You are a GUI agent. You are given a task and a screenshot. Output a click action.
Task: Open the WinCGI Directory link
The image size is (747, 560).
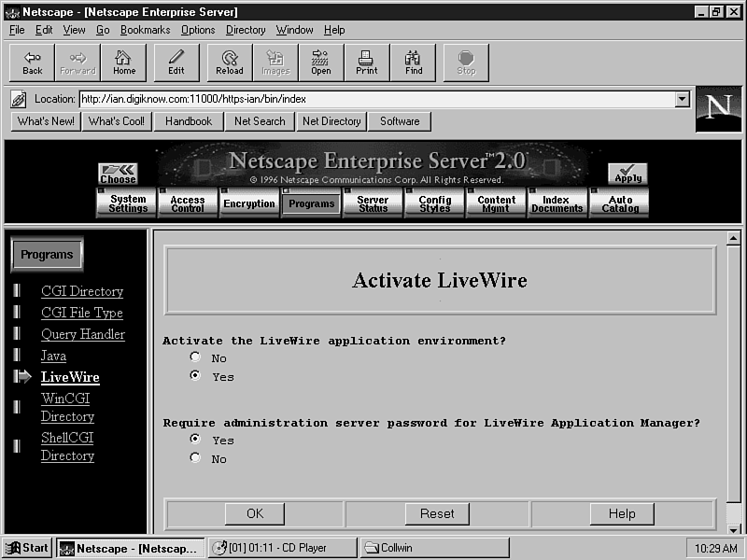(x=67, y=408)
